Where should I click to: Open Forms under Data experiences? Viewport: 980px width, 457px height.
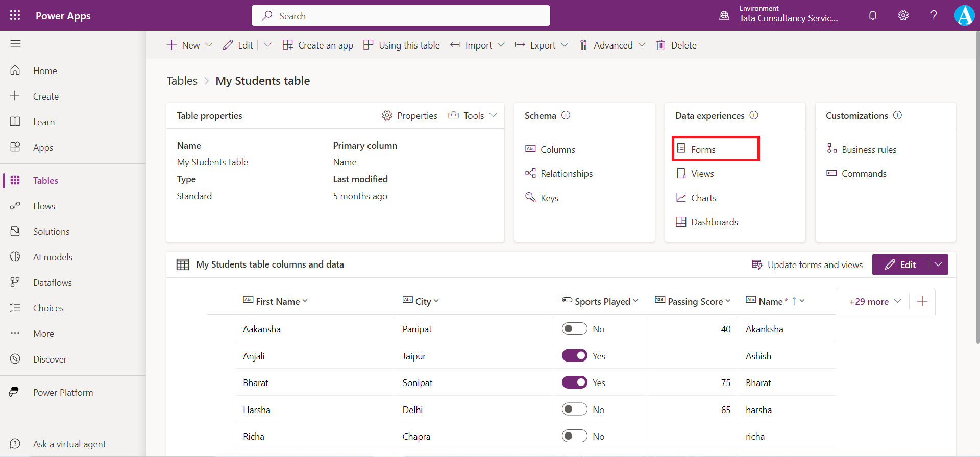click(703, 149)
